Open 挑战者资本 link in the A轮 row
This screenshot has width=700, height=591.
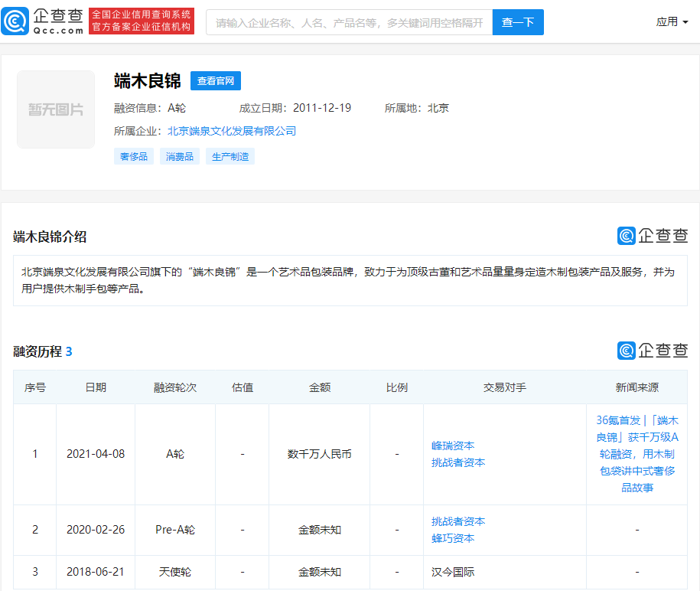pos(458,462)
